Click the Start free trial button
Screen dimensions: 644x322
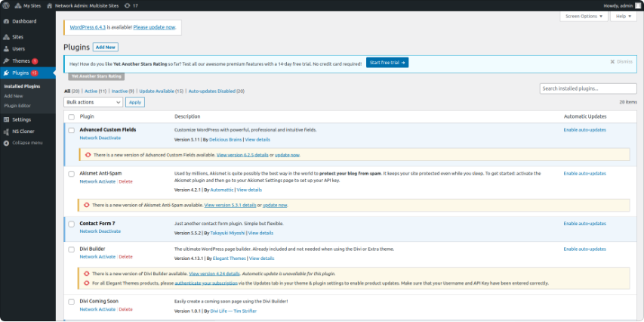click(387, 62)
